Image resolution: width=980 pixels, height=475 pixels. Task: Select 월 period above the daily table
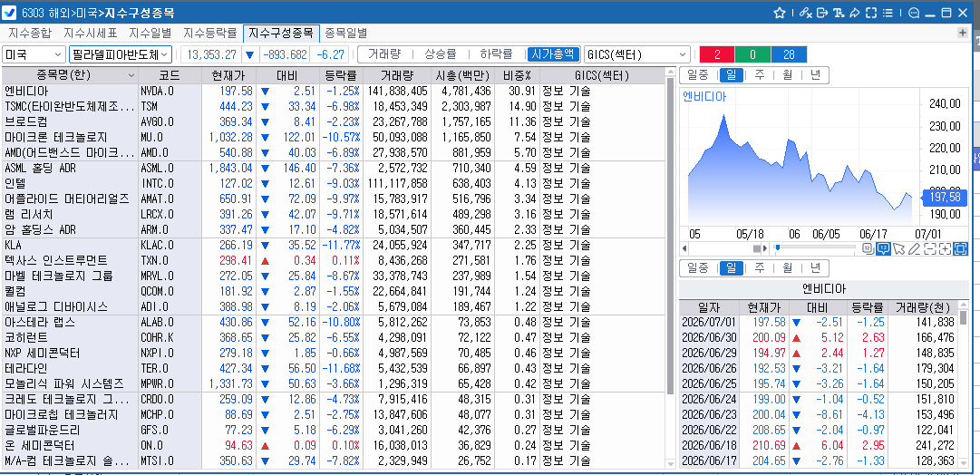click(788, 268)
